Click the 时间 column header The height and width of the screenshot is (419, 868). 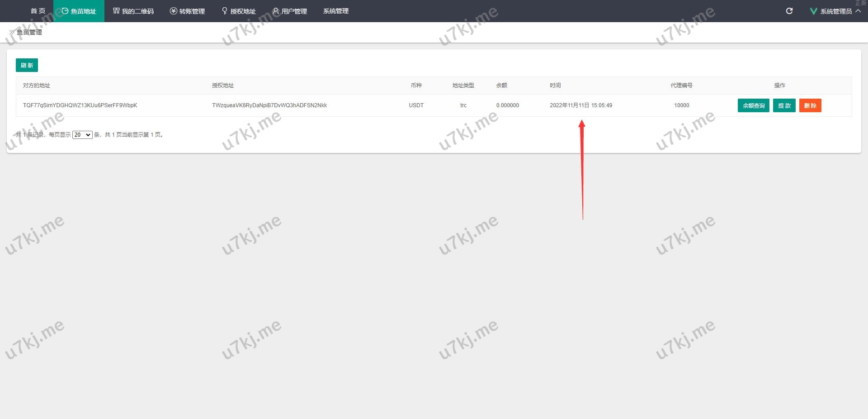[555, 86]
